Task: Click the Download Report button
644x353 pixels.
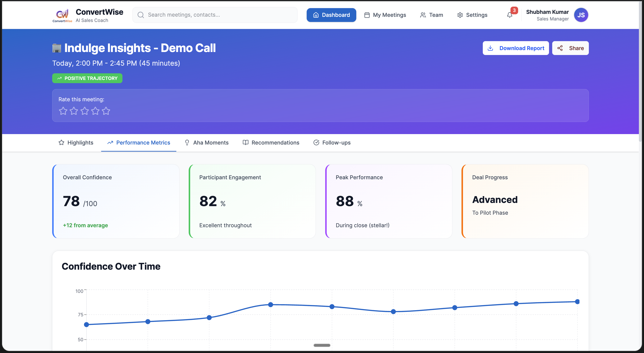Action: point(516,48)
